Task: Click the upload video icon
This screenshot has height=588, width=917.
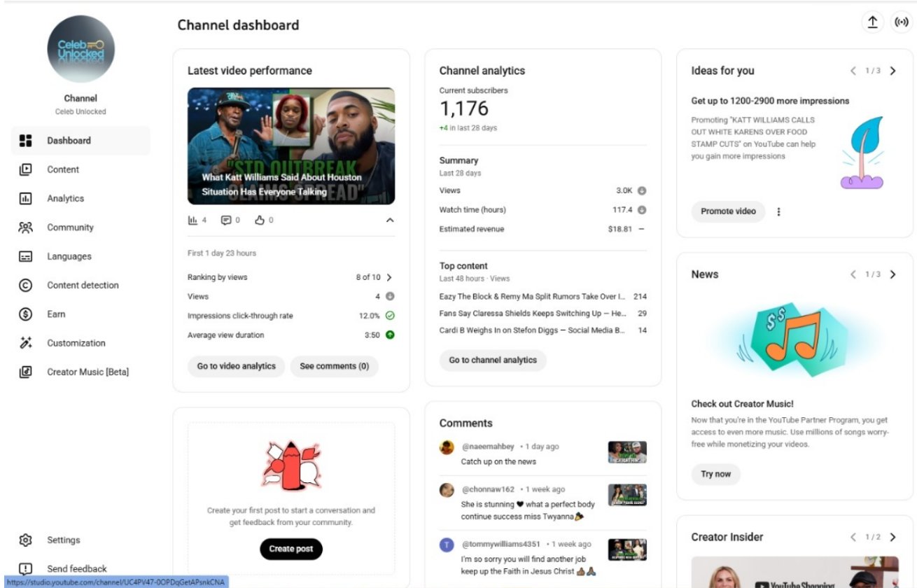Action: [872, 22]
